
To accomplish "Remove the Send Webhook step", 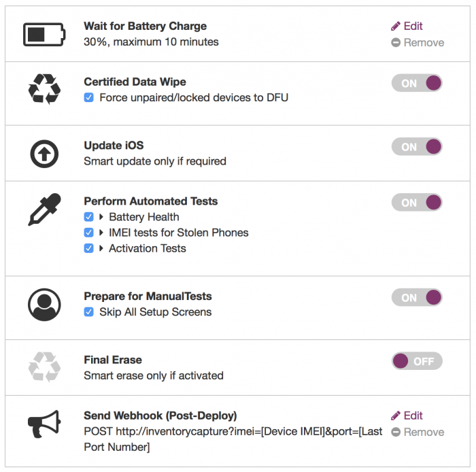I will (x=418, y=432).
